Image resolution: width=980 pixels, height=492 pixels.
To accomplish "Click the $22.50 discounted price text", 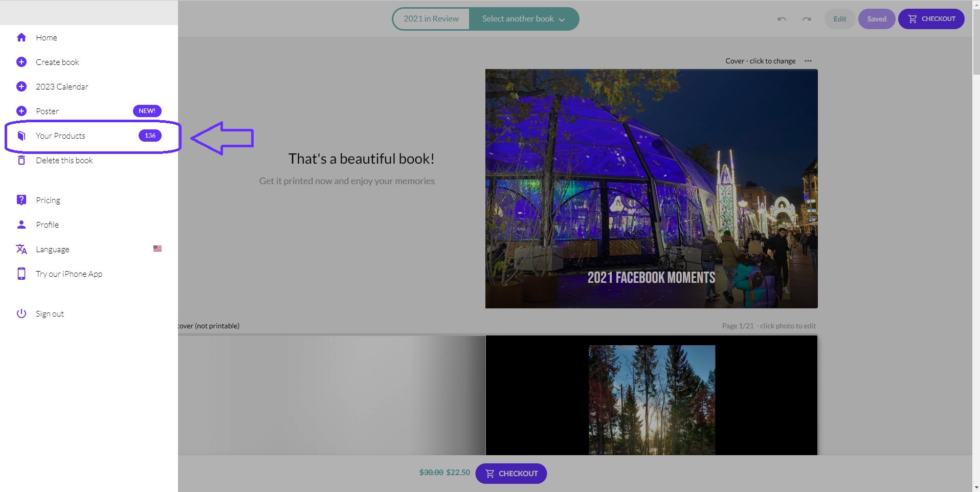I will (x=458, y=473).
